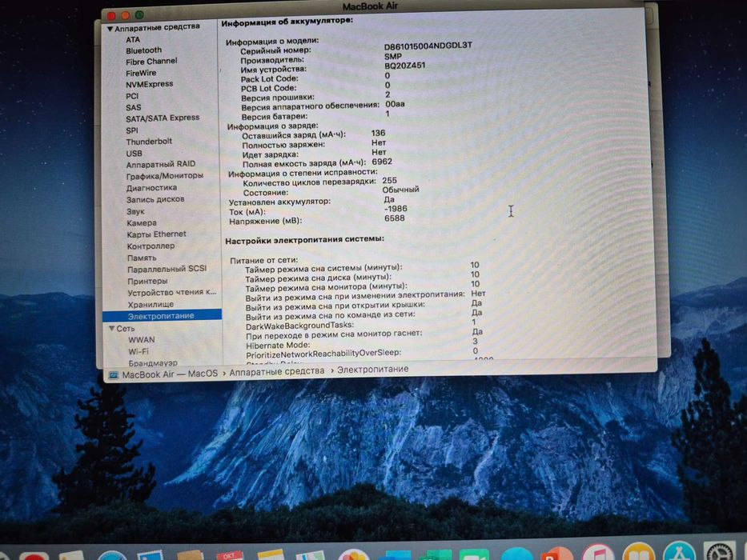Screen dimensions: 747x560
Task: Select Fibre Channel in the sidebar
Action: (151, 61)
